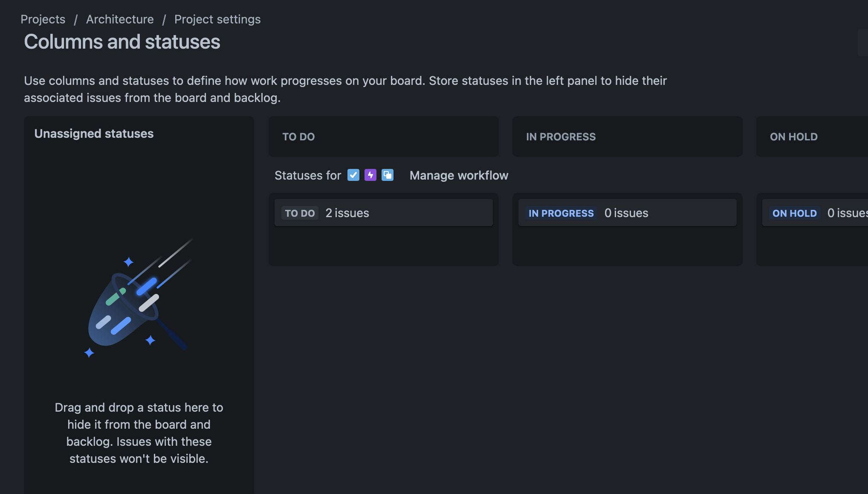Click the TO DO status card with 2 issues

pos(384,212)
